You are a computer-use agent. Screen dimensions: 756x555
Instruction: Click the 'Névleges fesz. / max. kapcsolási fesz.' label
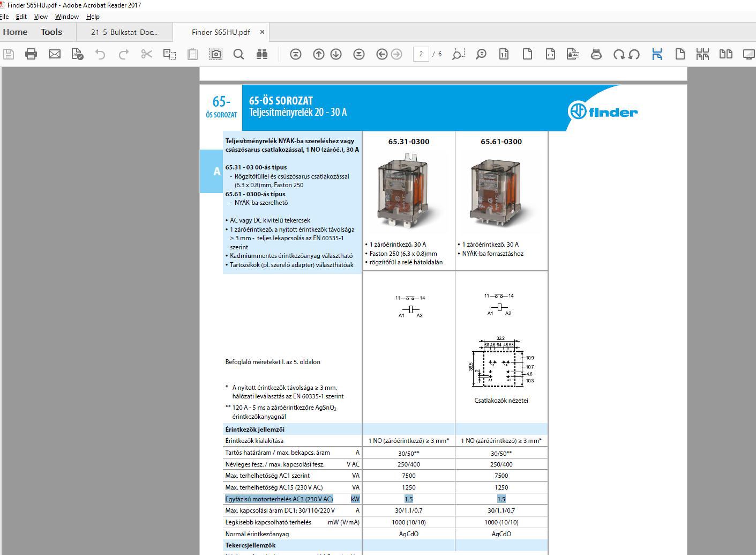tap(275, 464)
